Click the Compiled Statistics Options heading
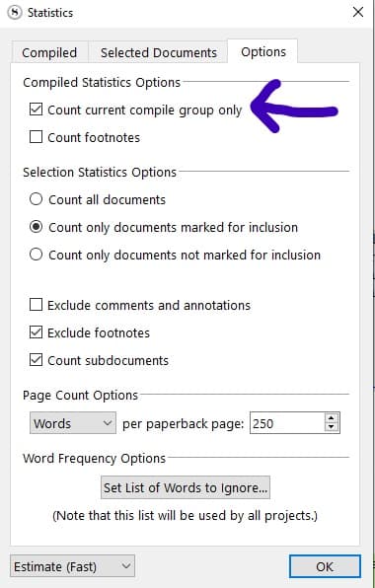 coord(102,83)
